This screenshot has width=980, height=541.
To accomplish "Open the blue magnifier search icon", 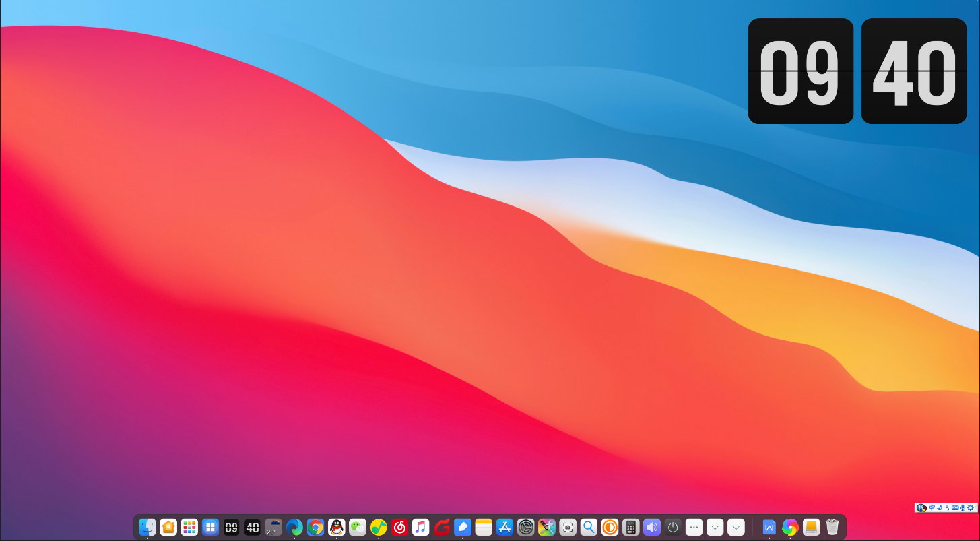I will pos(589,527).
